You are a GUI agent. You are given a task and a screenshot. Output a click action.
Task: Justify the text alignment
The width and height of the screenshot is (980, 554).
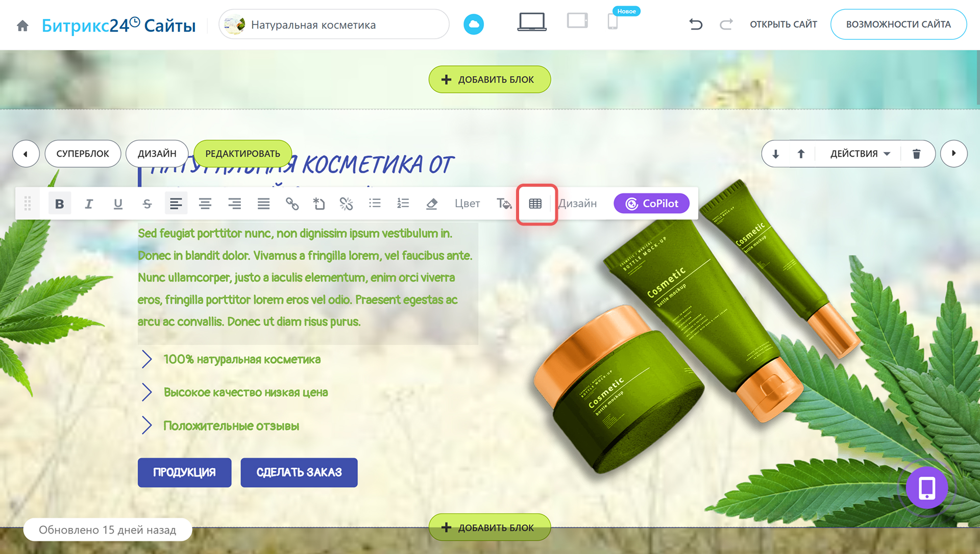(263, 204)
